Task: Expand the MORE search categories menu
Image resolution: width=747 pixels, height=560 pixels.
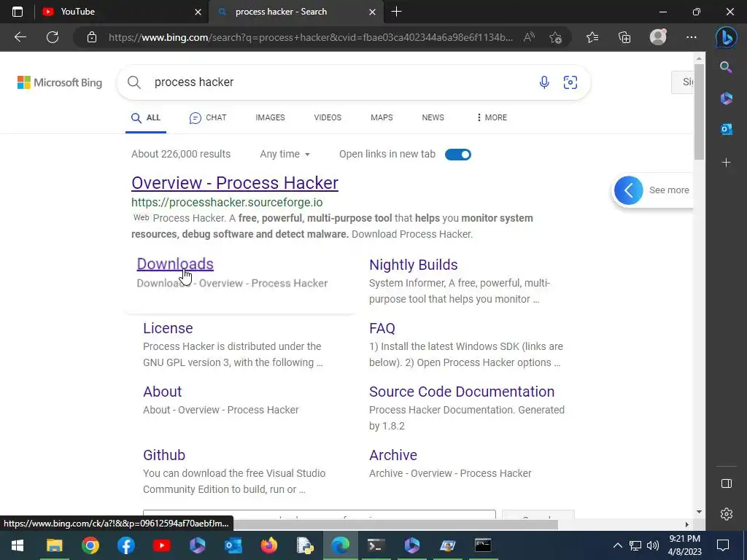Action: click(x=492, y=117)
